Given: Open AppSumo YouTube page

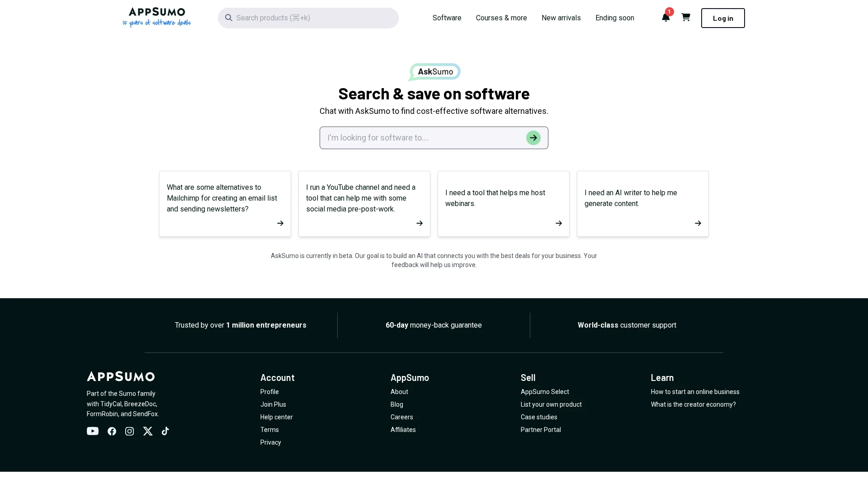Looking at the screenshot, I should pyautogui.click(x=93, y=431).
